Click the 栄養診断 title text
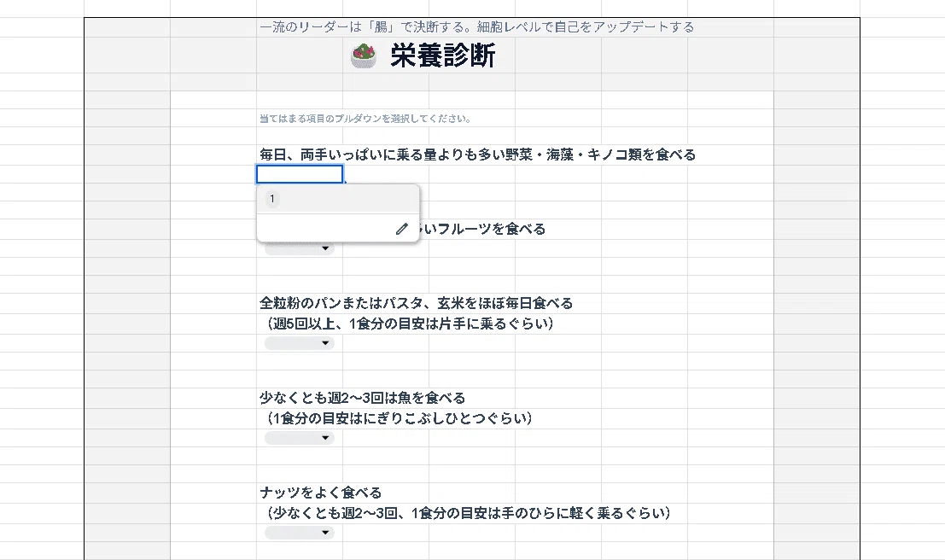Image resolution: width=945 pixels, height=560 pixels. 443,56
